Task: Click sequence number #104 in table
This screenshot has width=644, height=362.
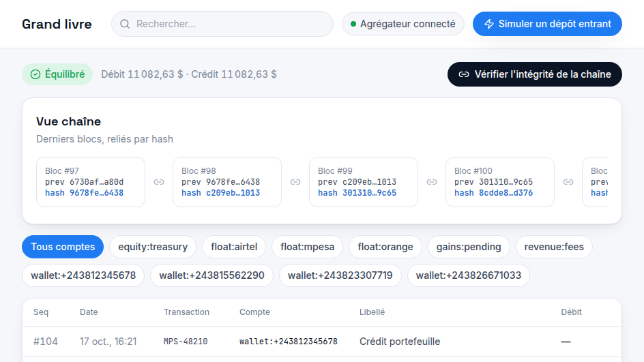Action: tap(46, 342)
